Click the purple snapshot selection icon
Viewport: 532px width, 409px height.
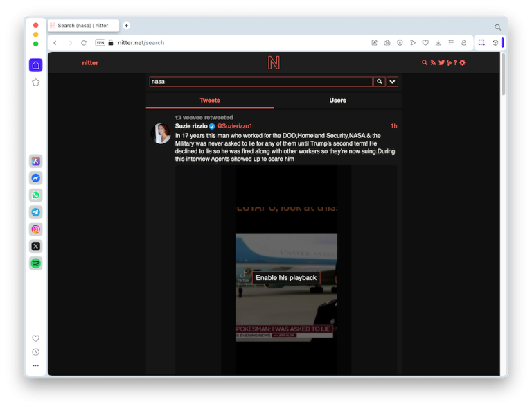481,43
